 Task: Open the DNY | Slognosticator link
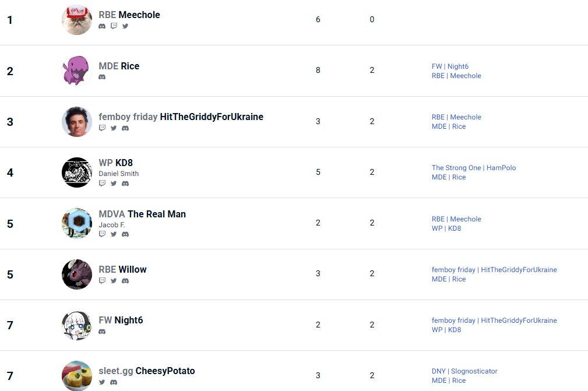tap(464, 371)
